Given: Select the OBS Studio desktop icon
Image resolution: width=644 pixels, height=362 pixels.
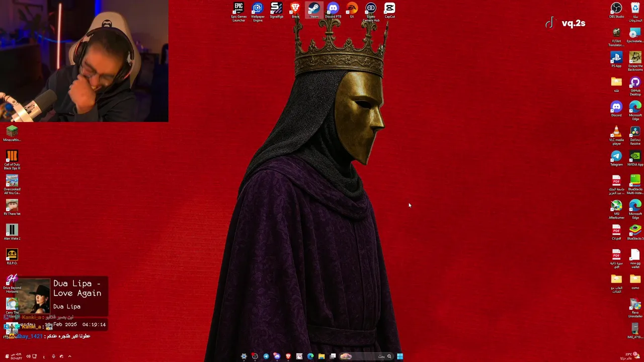Looking at the screenshot, I should pyautogui.click(x=616, y=11).
